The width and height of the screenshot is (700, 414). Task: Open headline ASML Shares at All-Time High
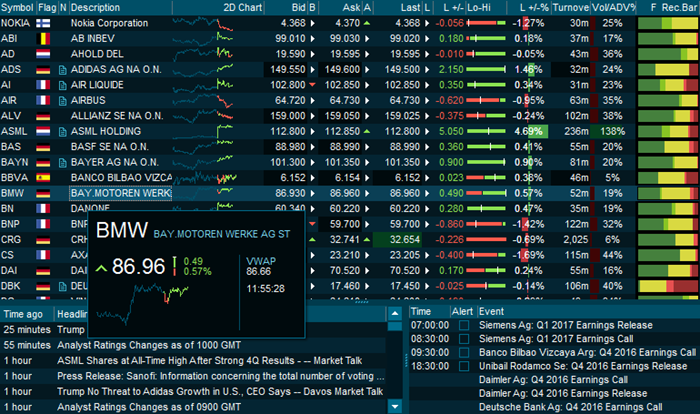[209, 360]
